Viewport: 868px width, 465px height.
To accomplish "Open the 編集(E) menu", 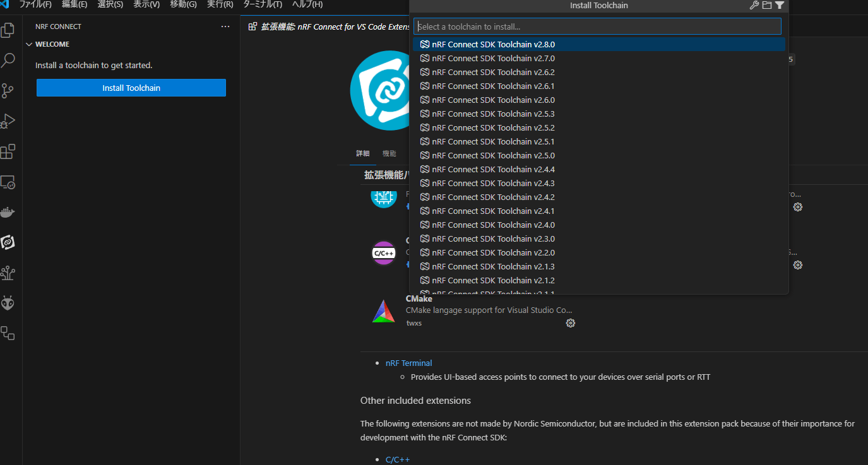I will pos(74,4).
